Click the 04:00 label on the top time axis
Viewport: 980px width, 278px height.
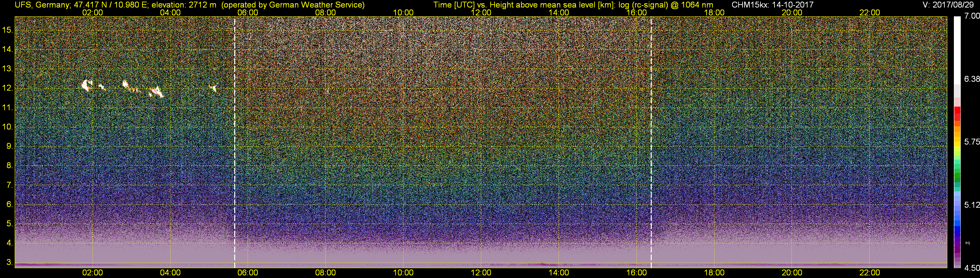pos(170,12)
